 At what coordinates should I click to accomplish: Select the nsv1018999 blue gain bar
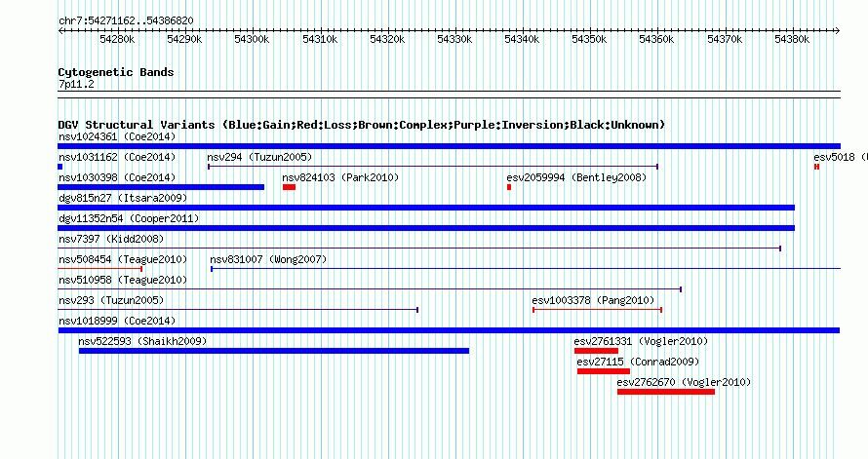[449, 330]
